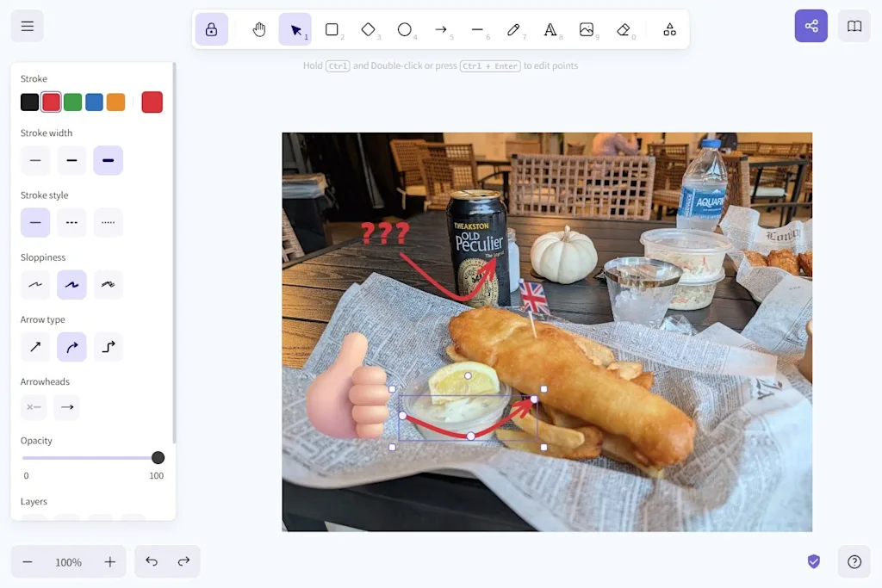Select the Arrow tool

click(x=442, y=28)
